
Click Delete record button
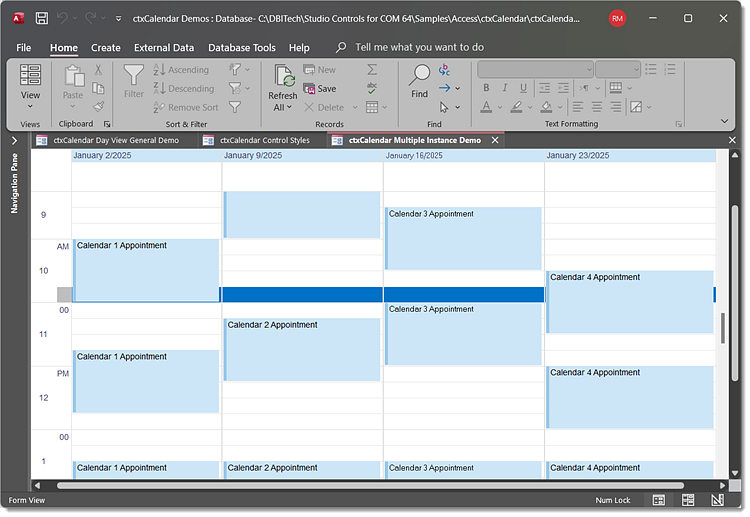pos(324,108)
